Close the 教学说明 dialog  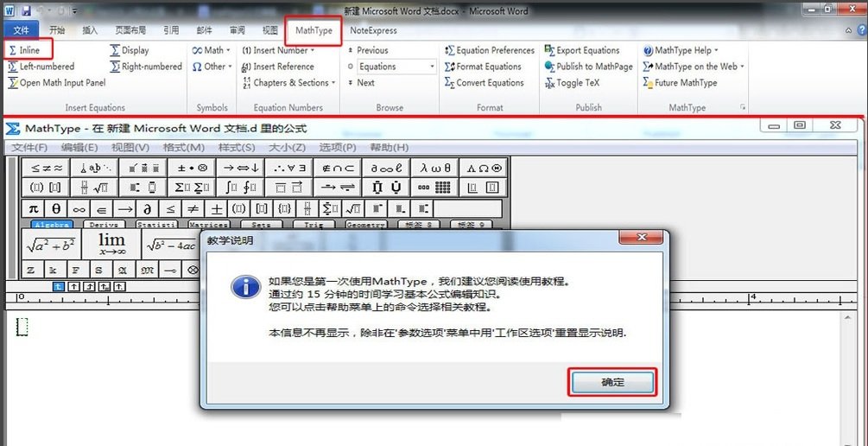click(x=641, y=238)
